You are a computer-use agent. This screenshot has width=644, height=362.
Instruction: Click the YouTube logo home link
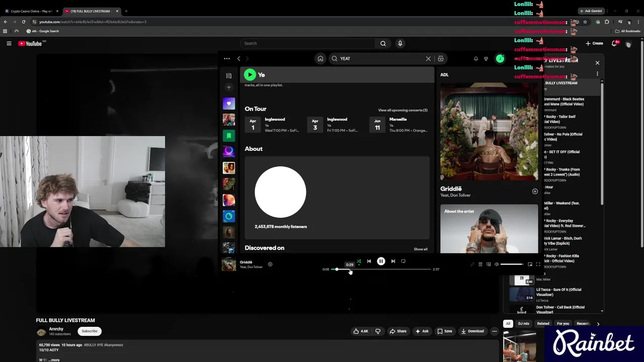coord(30,44)
